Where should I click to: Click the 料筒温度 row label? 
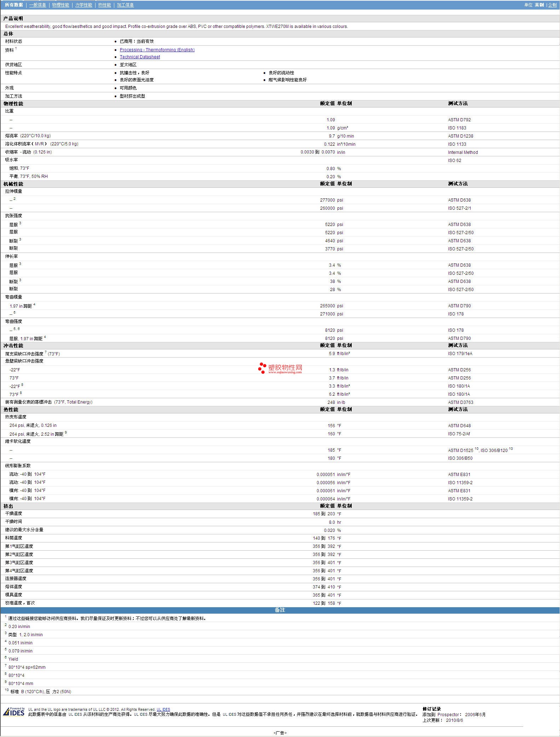13,538
